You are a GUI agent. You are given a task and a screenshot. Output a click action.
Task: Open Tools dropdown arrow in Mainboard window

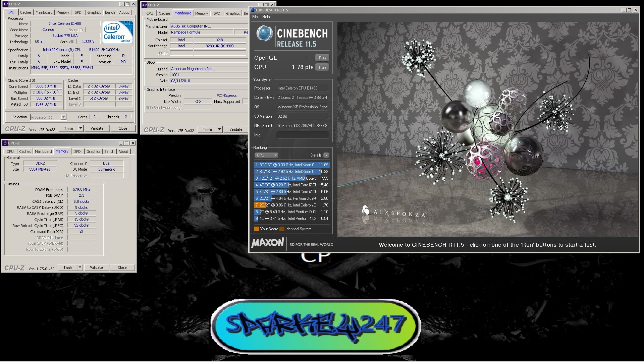point(219,129)
